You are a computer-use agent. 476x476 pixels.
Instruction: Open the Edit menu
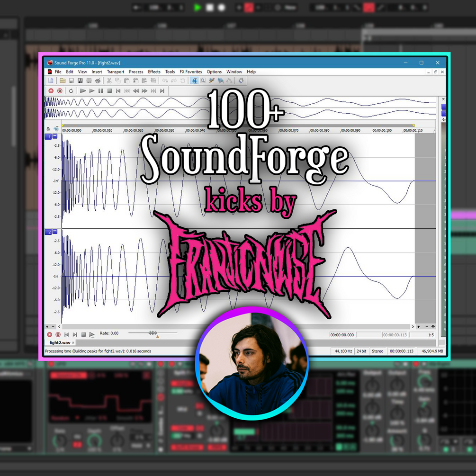click(70, 72)
